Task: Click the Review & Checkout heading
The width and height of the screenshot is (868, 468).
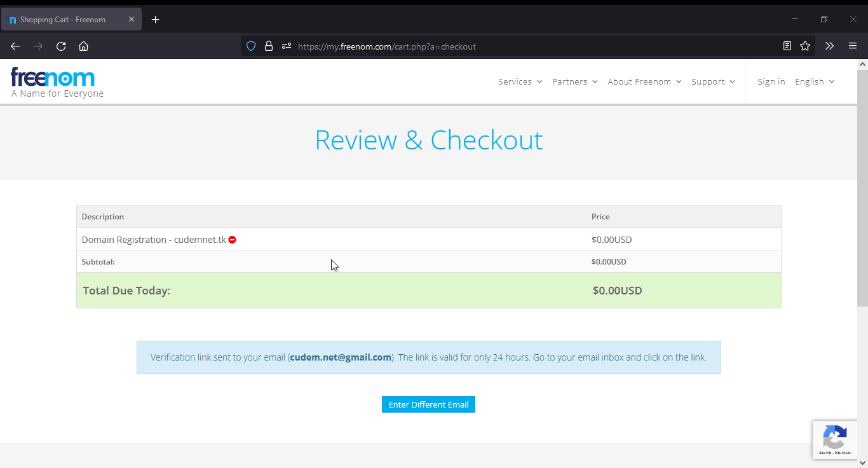Action: coord(429,140)
